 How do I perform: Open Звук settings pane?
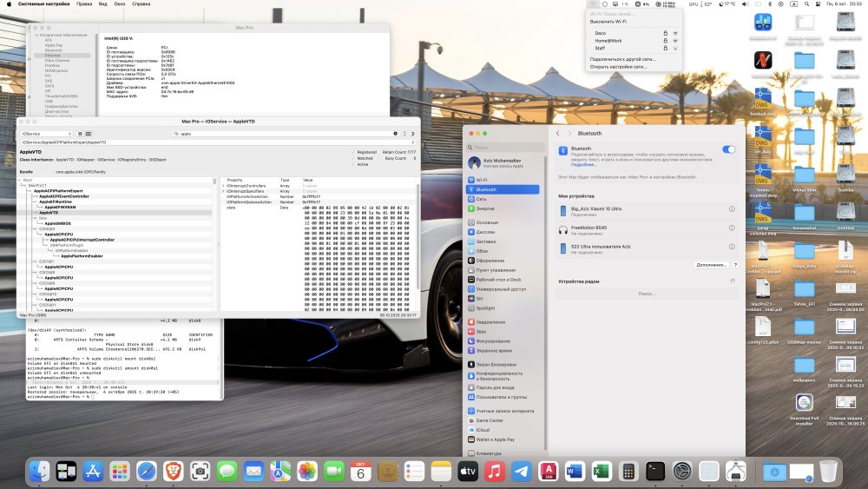pos(503,332)
